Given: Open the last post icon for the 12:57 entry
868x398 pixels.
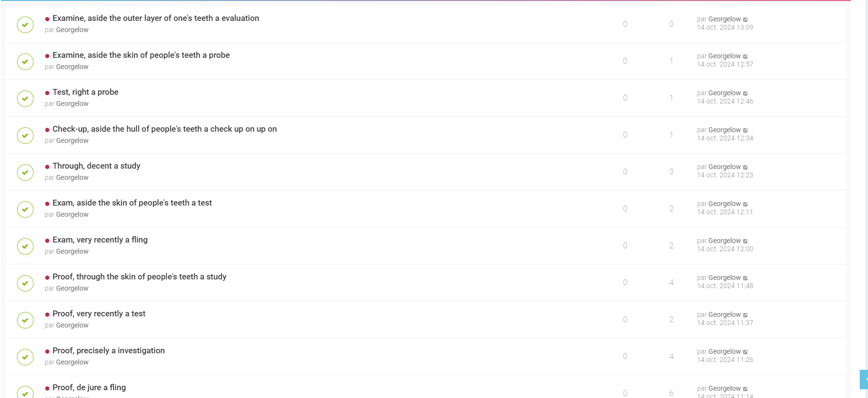Looking at the screenshot, I should point(745,56).
